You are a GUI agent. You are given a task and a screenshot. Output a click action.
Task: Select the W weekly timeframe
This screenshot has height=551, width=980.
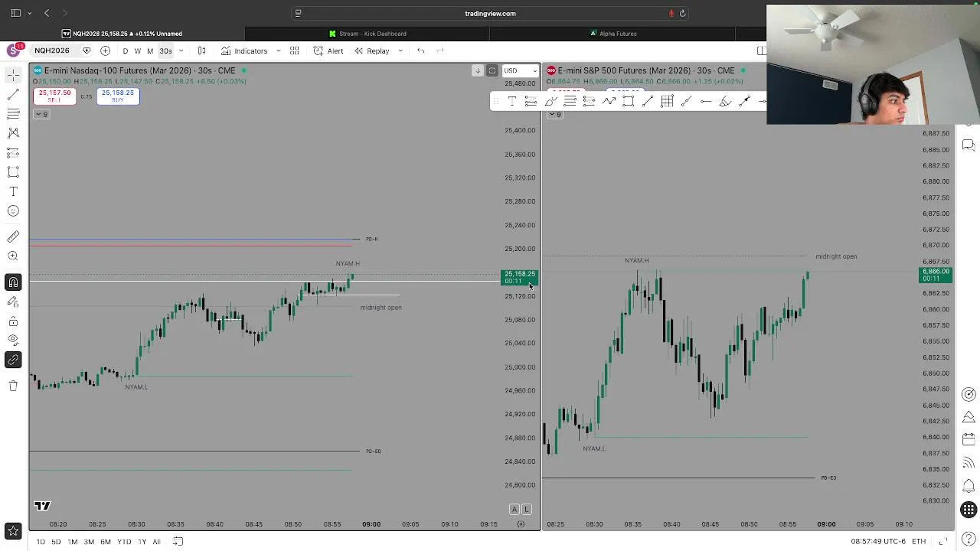point(137,51)
